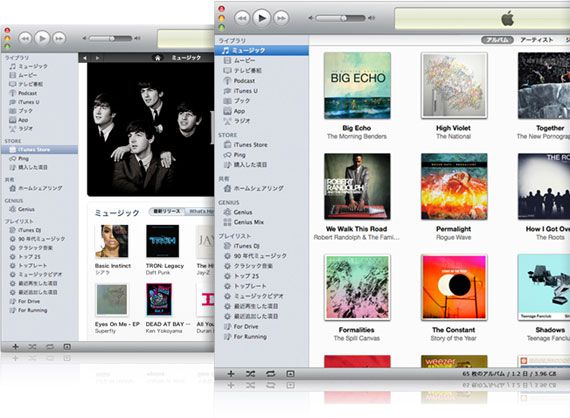Play music in the back iTunes window

pyautogui.click(x=42, y=38)
